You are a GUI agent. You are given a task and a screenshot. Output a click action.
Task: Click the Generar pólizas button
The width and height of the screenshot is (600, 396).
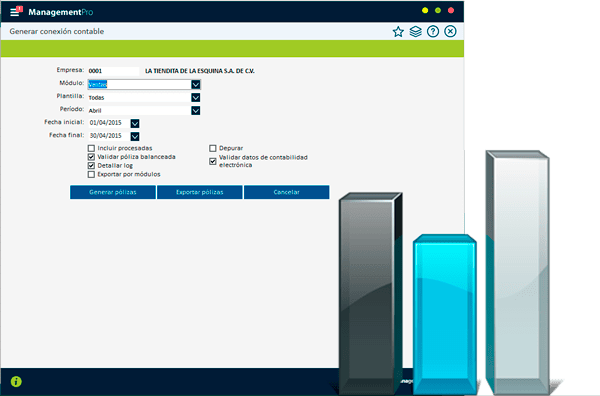113,192
